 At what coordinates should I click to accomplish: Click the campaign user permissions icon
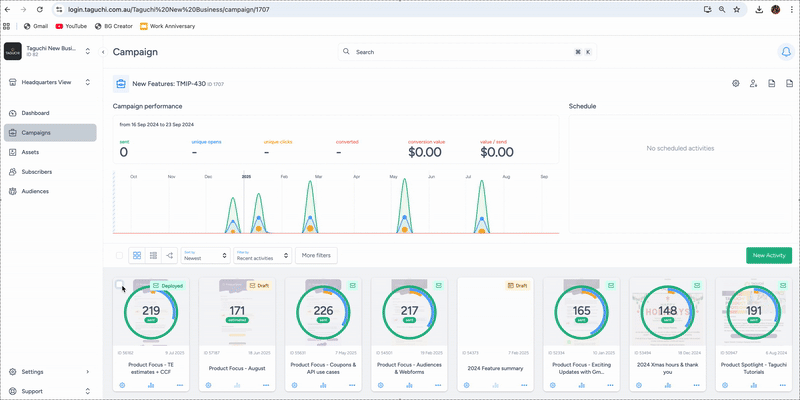(x=754, y=84)
